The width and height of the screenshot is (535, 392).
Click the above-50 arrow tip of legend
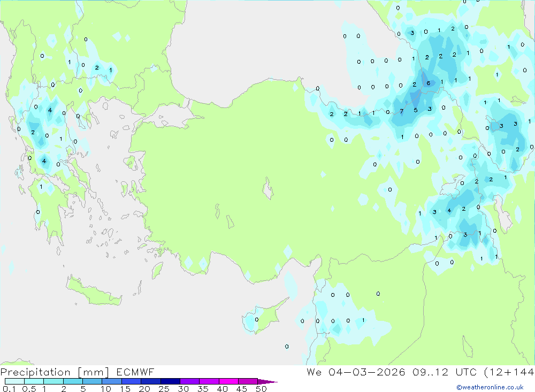[x=267, y=382]
